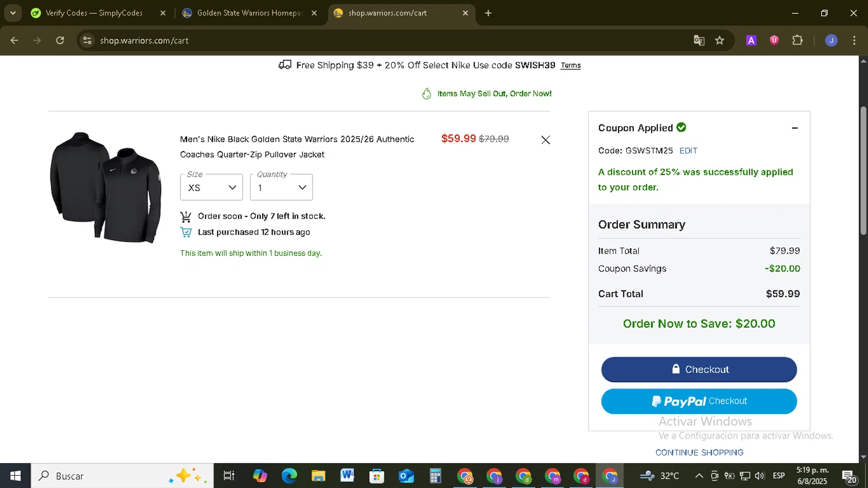Go back to previous page
Screen dimensions: 868x488
tap(14, 41)
